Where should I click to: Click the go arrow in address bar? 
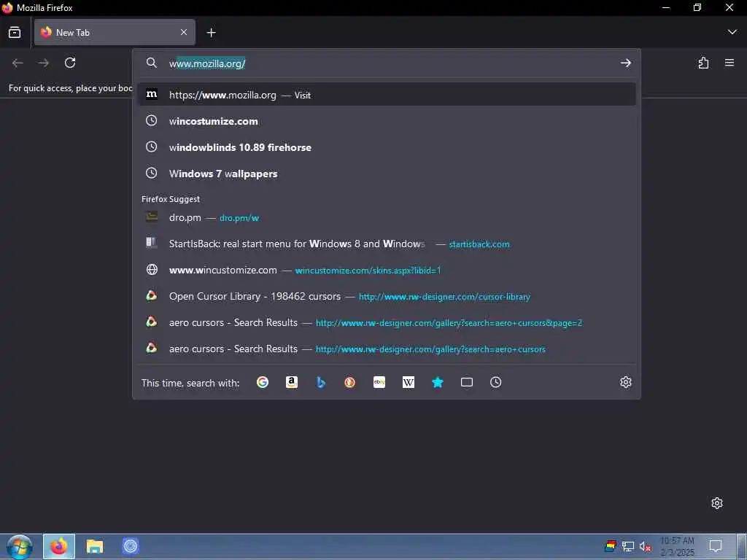625,63
